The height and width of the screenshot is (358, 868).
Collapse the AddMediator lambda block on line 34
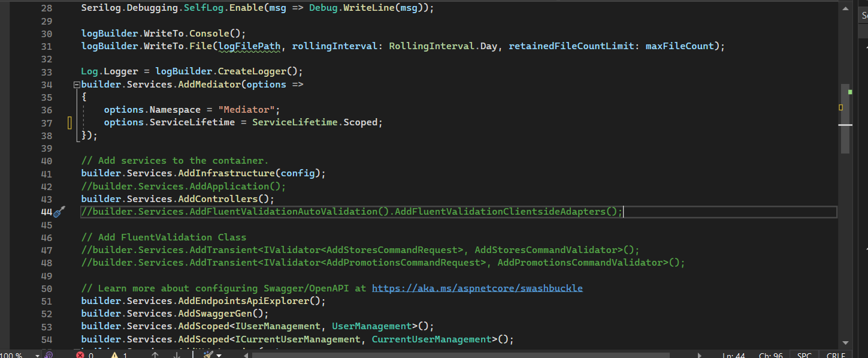tap(77, 85)
